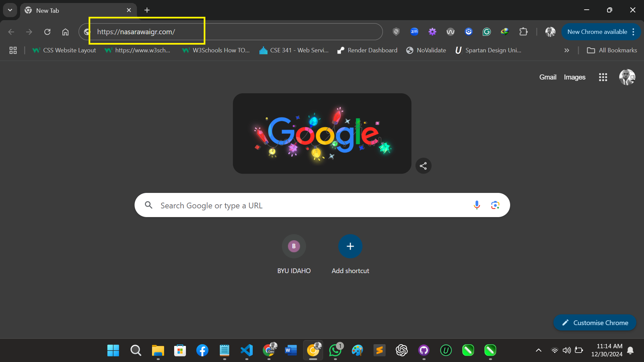
Task: Go to the Chrome home page
Action: pos(65,32)
